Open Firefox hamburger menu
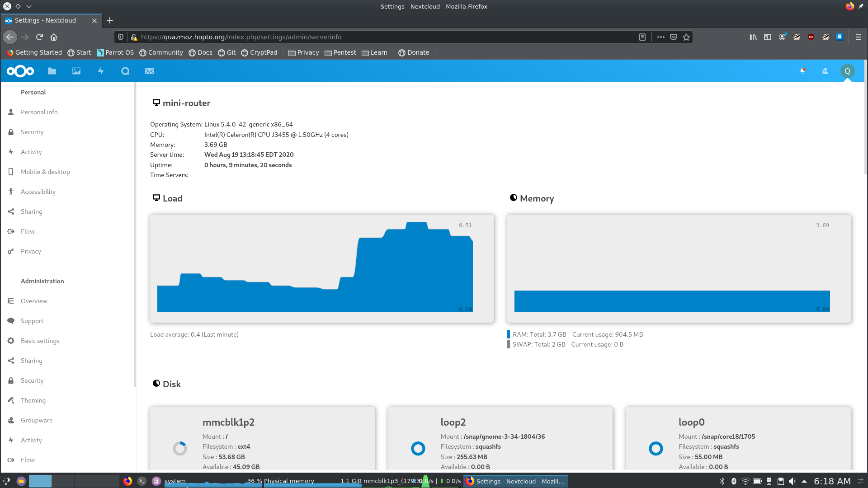This screenshot has width=868, height=488. 858,37
